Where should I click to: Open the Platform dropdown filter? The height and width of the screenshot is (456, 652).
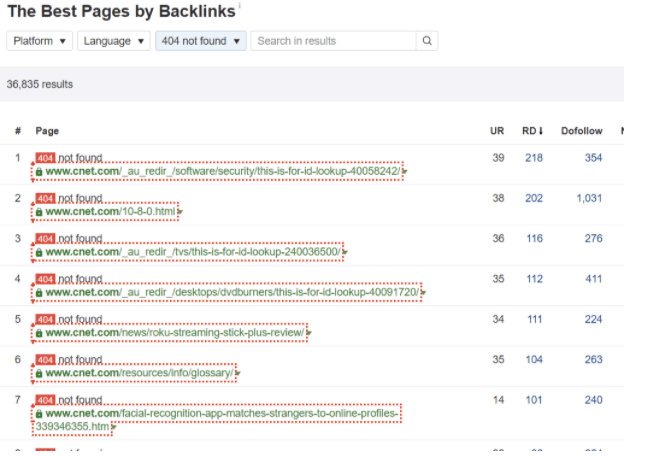[x=40, y=41]
